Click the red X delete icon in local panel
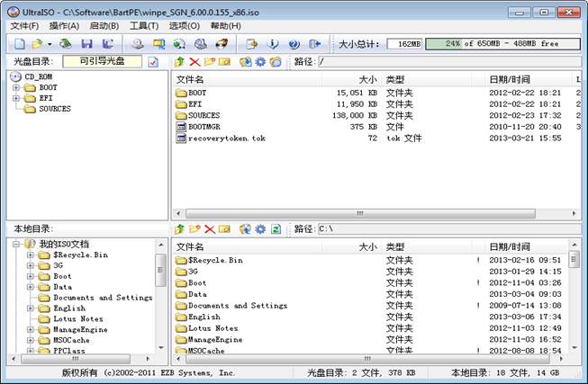This screenshot has height=384, width=588. pos(209,229)
